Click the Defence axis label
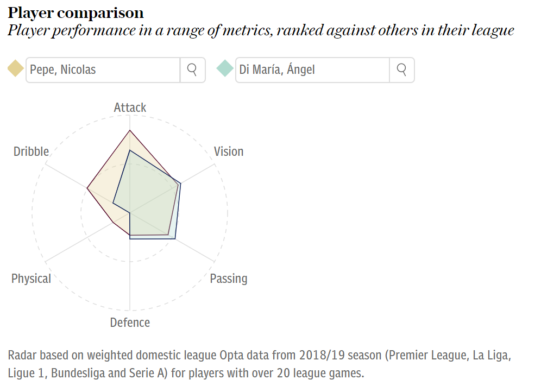 click(x=130, y=323)
